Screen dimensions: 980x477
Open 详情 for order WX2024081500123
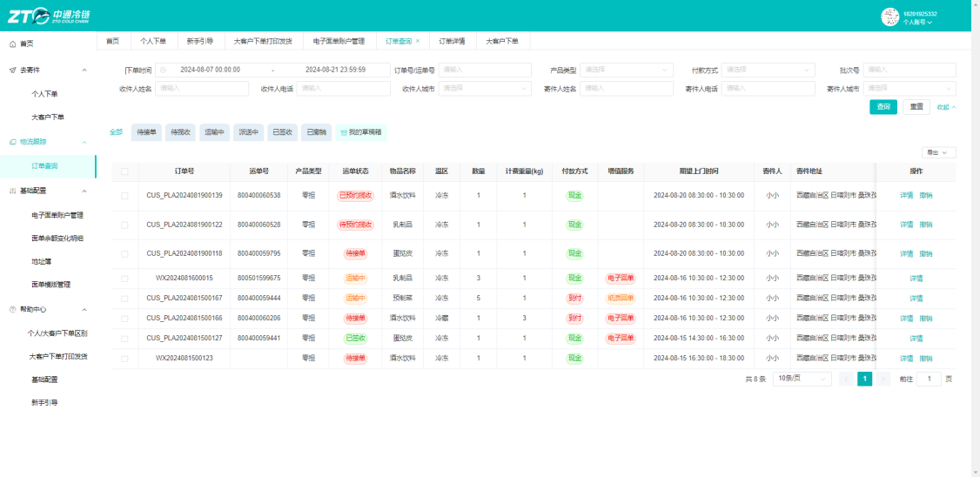point(906,359)
